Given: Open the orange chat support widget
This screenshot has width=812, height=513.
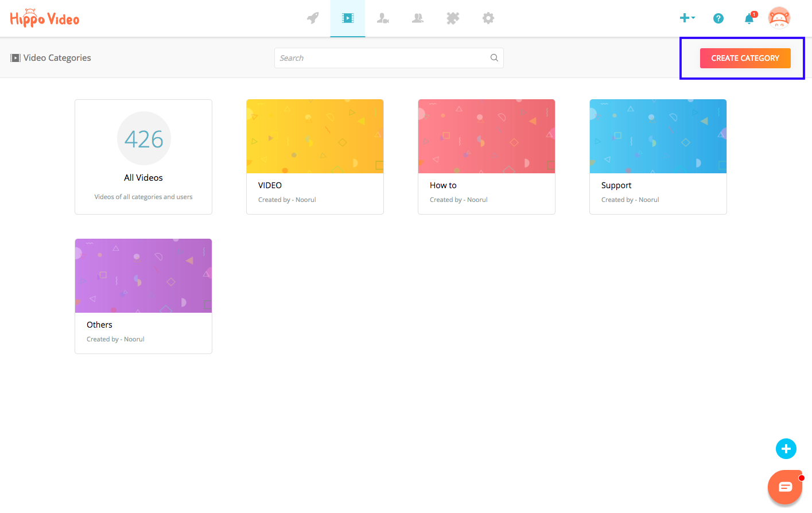Looking at the screenshot, I should click(784, 487).
